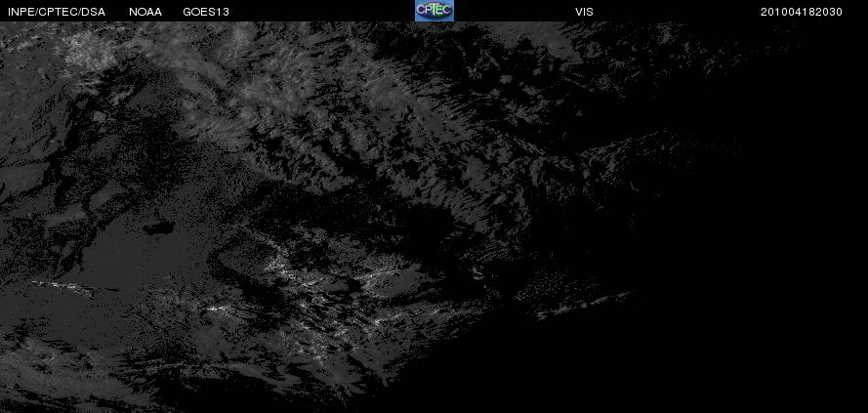
Task: Click the INPE/CPTEC/DSA header text
Action: pos(57,12)
